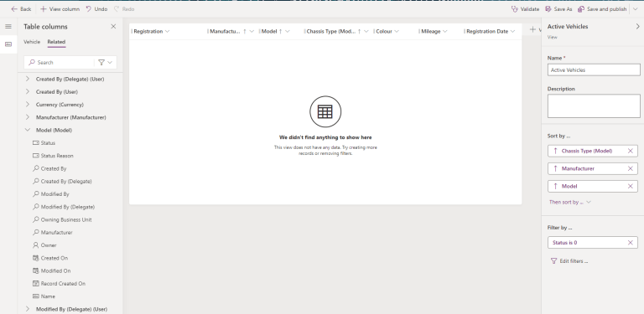
Task: Switch to the Vehicle tab
Action: point(32,42)
